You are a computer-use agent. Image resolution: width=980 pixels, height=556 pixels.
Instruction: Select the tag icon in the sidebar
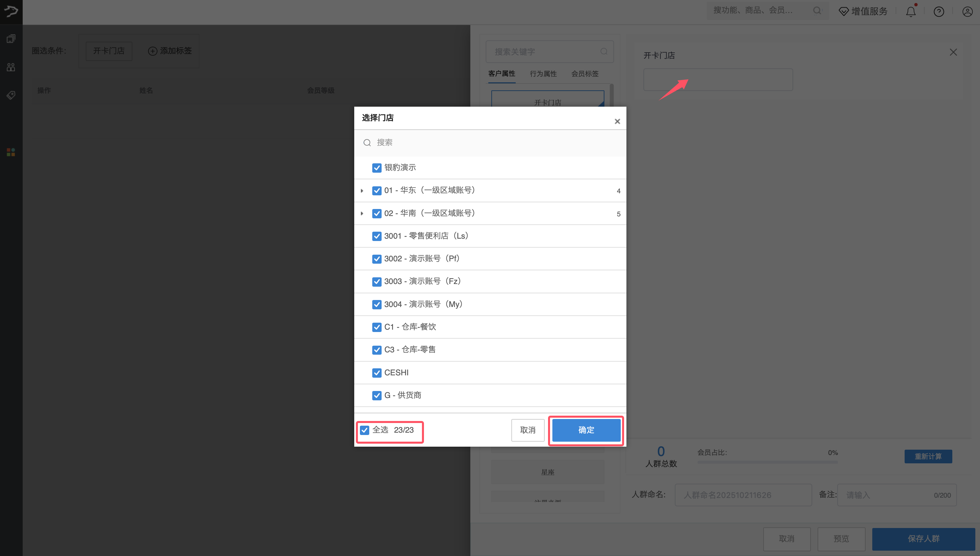click(x=11, y=95)
